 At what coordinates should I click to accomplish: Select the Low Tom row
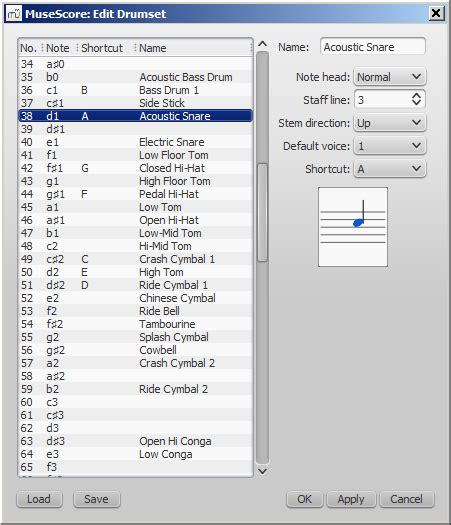click(136, 207)
